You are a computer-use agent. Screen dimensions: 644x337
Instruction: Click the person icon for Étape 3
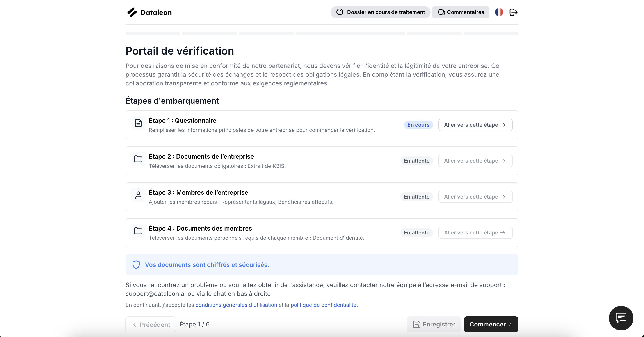[x=138, y=195]
